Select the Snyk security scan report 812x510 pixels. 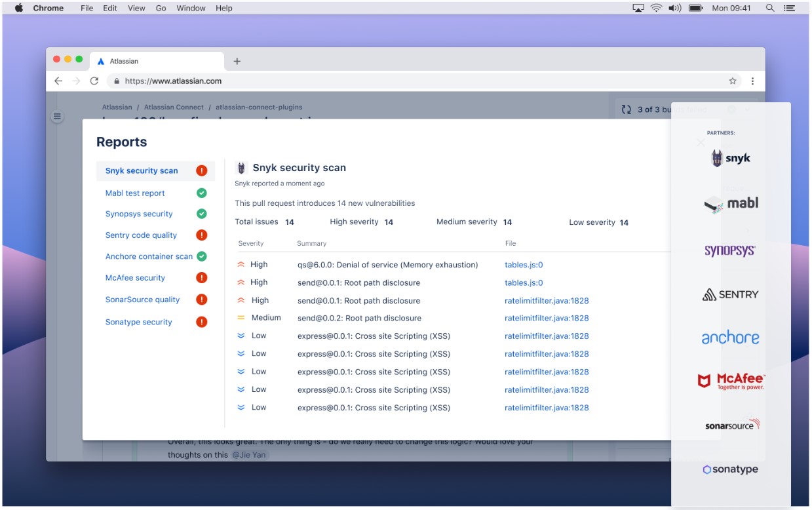(x=142, y=170)
